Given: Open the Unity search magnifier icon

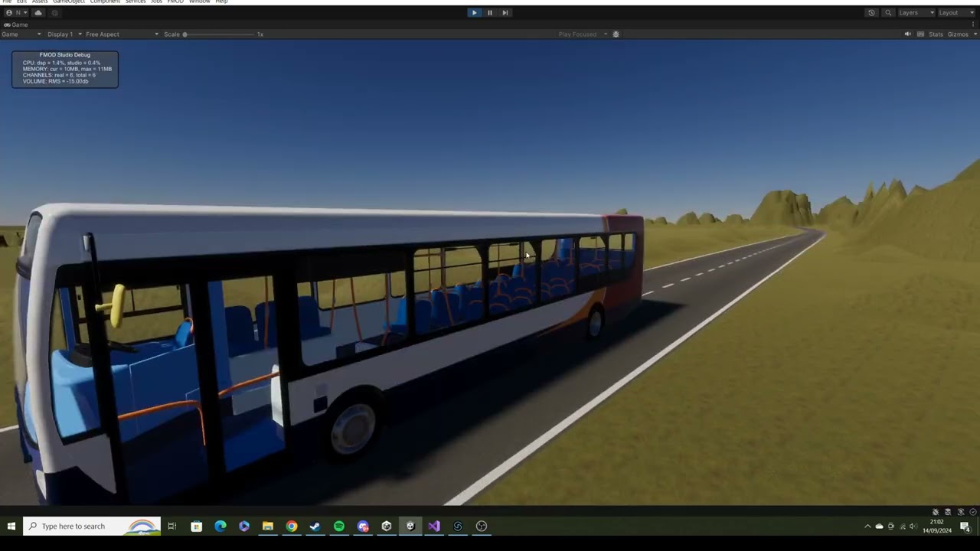Looking at the screenshot, I should tap(888, 12).
